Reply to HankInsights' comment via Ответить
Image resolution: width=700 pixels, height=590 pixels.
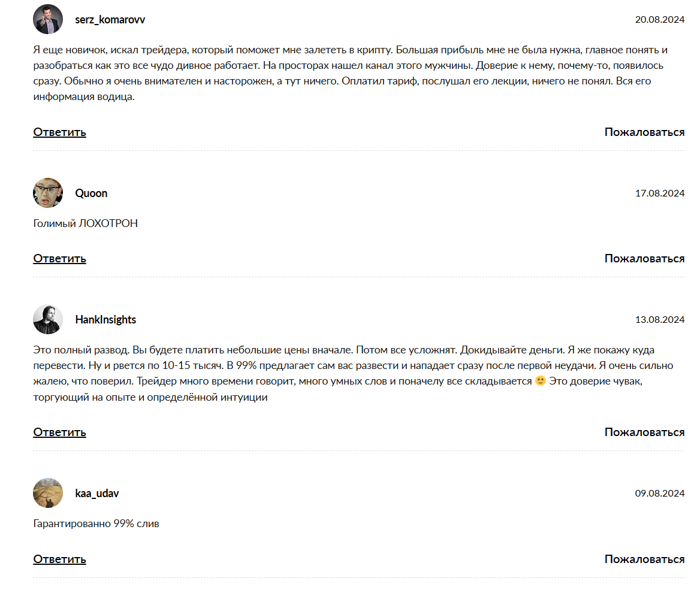point(59,432)
